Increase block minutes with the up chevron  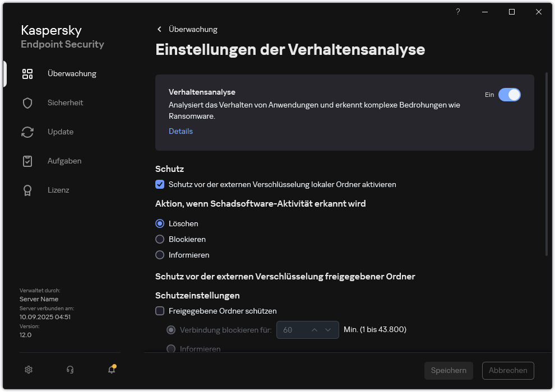coord(314,330)
